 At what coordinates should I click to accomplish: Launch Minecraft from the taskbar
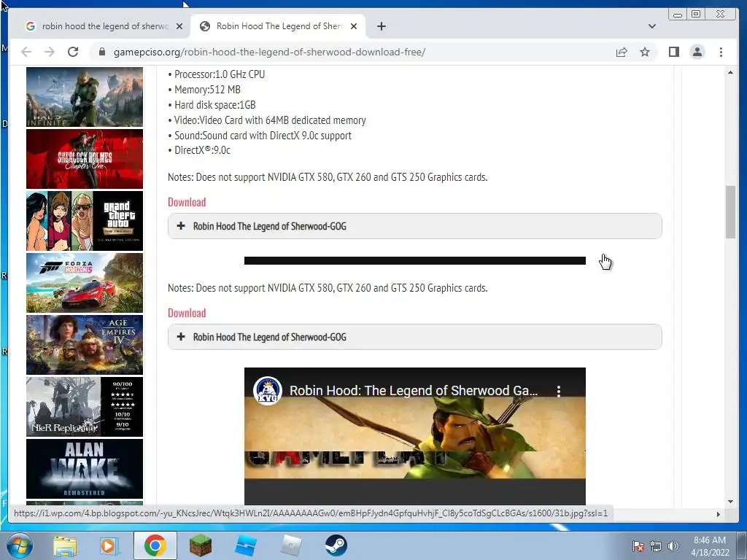[200, 545]
